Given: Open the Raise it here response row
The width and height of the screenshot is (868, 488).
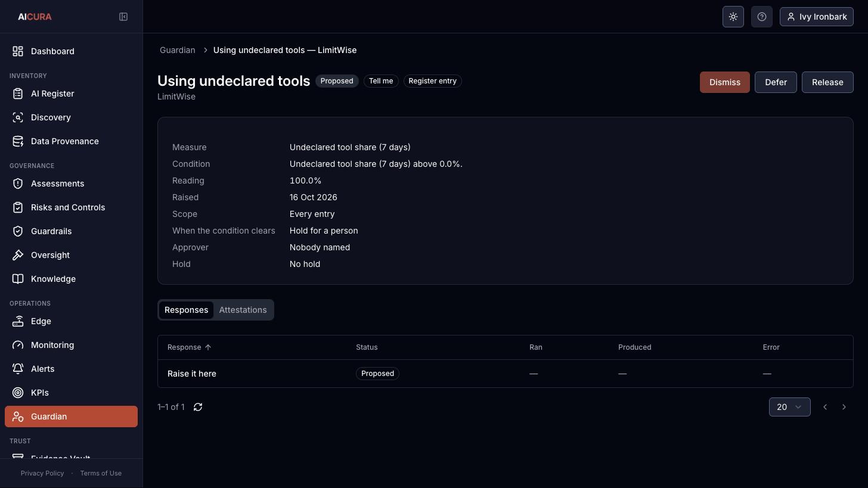Looking at the screenshot, I should point(506,374).
